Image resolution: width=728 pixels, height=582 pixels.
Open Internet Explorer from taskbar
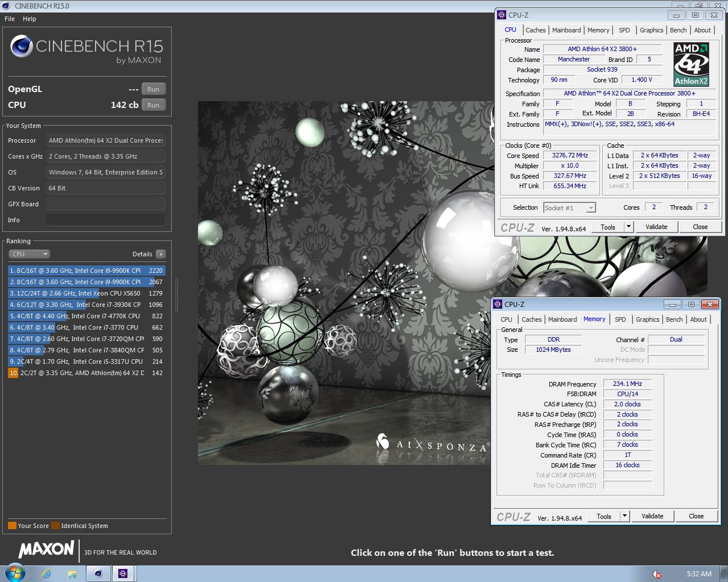pyautogui.click(x=46, y=573)
